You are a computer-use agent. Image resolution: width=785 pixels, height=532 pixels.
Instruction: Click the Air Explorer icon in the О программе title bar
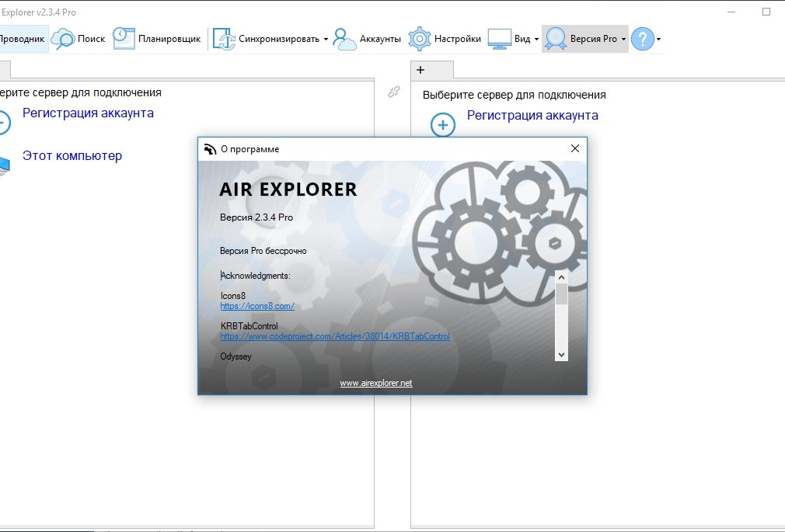[210, 149]
